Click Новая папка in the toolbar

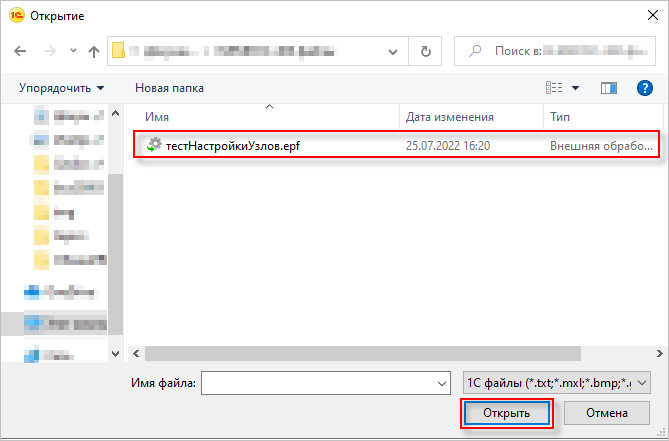click(x=169, y=88)
